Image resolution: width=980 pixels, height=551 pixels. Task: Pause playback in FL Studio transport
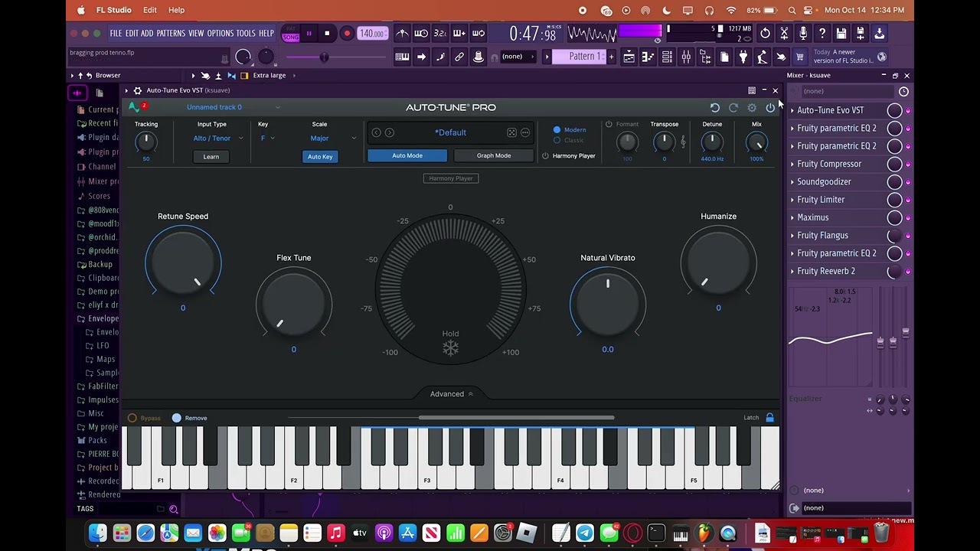coord(309,34)
